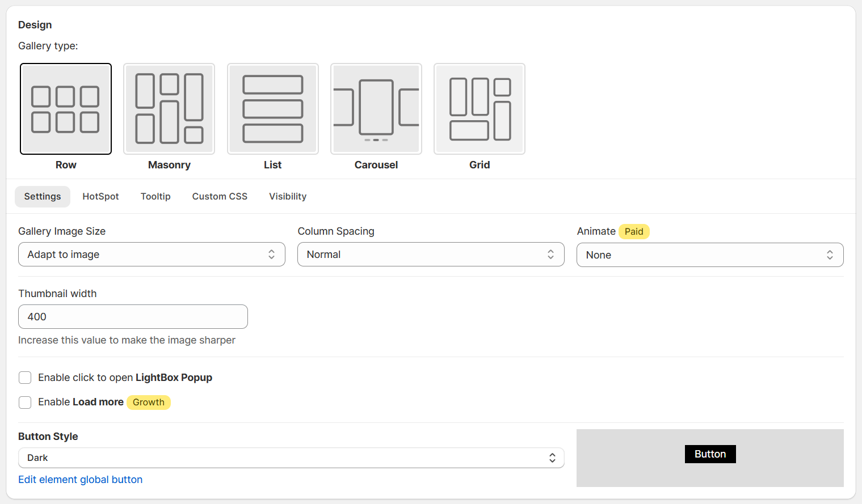Screen dimensions: 862x504
Task: Choose the Masonry gallery layout icon
Action: pyautogui.click(x=169, y=109)
